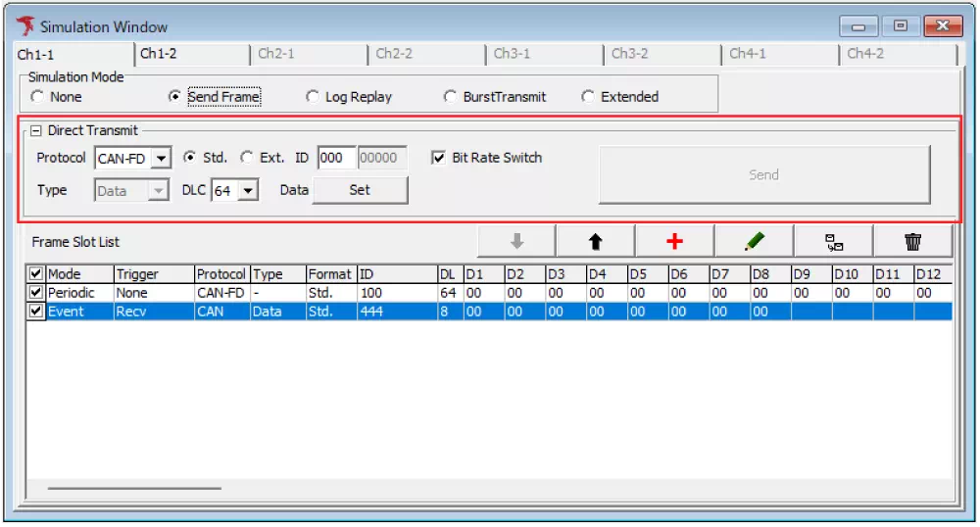980x527 pixels.
Task: Click the copy frame slot icon button
Action: pos(833,242)
